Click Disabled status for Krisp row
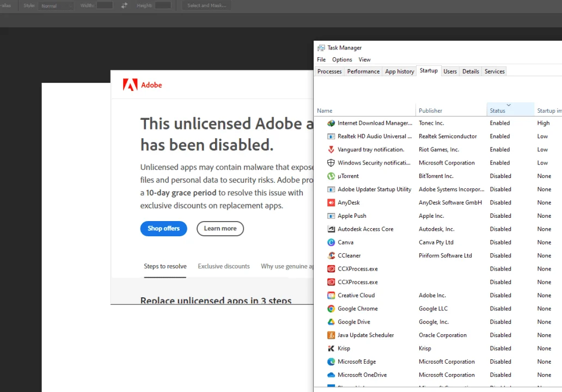562x392 pixels. click(x=500, y=348)
